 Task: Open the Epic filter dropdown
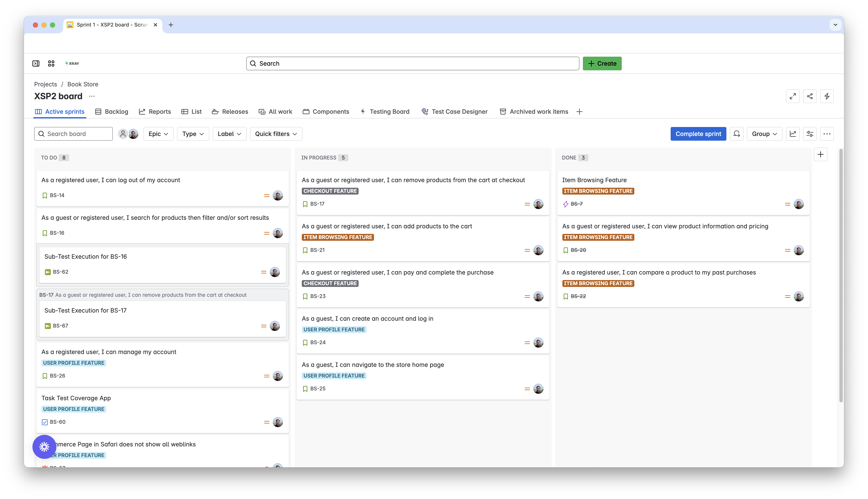(x=158, y=134)
